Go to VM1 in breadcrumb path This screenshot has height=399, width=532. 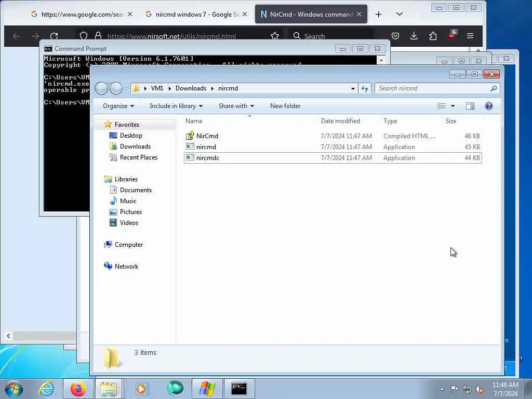157,88
